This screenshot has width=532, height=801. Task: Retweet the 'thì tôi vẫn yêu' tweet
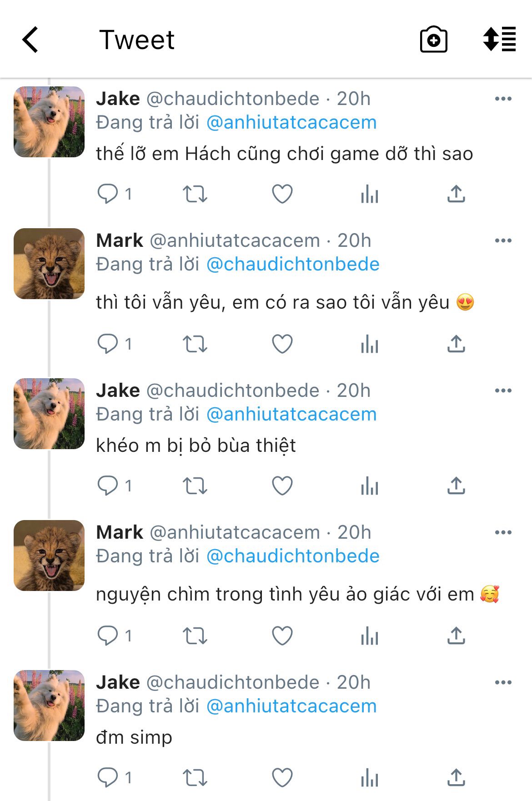tap(195, 344)
